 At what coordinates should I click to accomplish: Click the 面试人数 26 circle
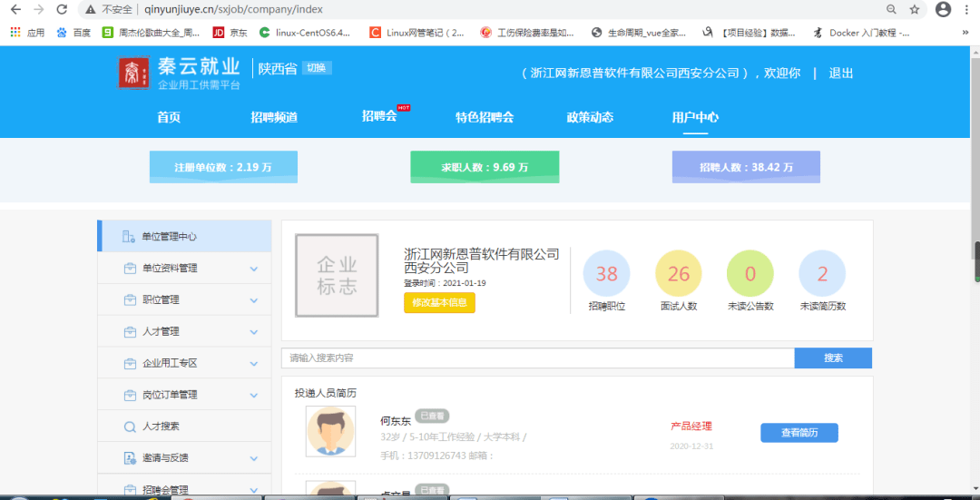(x=678, y=274)
